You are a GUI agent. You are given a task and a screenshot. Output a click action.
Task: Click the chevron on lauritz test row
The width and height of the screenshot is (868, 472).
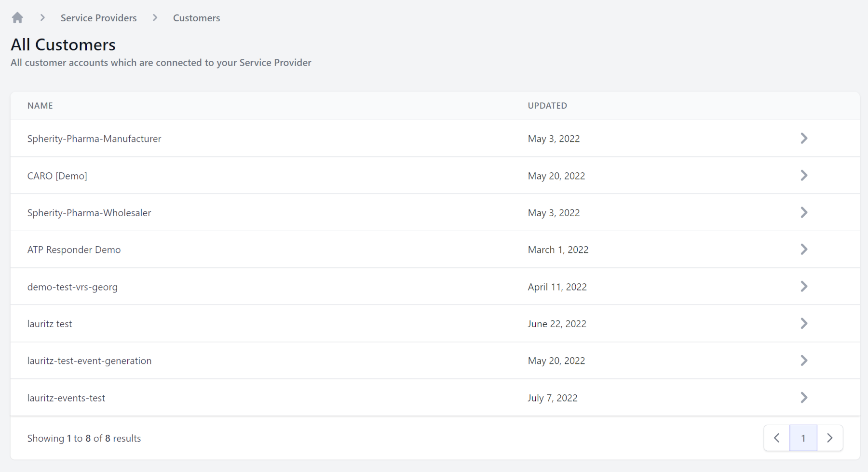(x=803, y=324)
